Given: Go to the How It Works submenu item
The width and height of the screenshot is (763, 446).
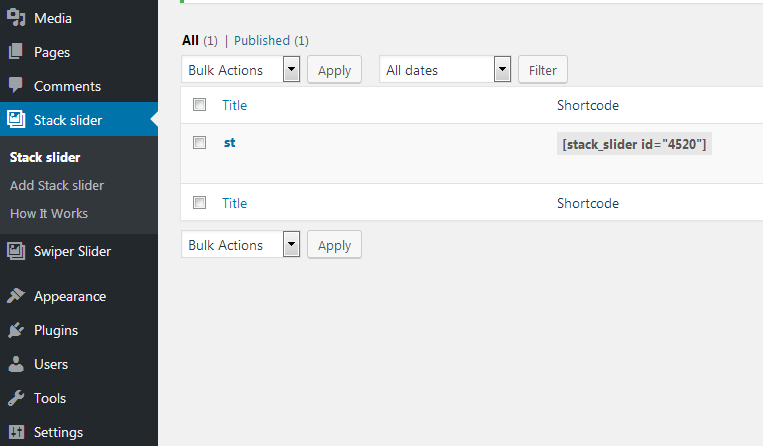Looking at the screenshot, I should click(x=49, y=214).
